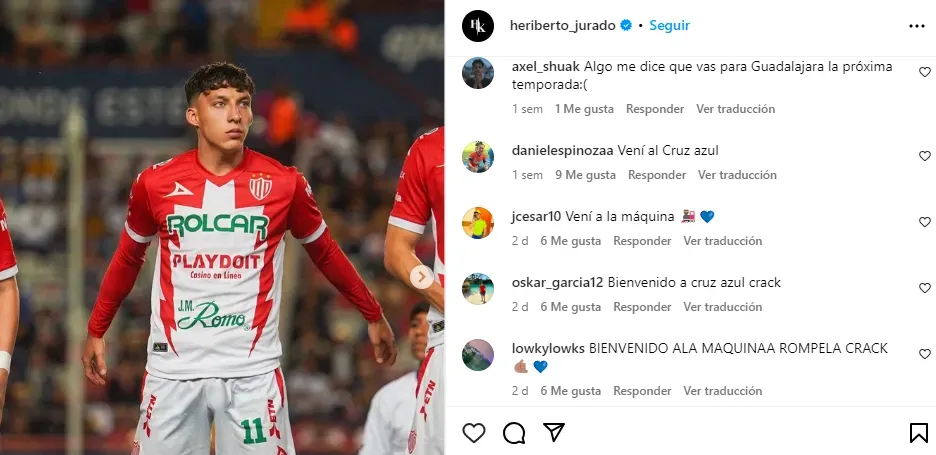Show translation for oskar_garcia12's comment
The image size is (936, 455).
[x=722, y=307]
